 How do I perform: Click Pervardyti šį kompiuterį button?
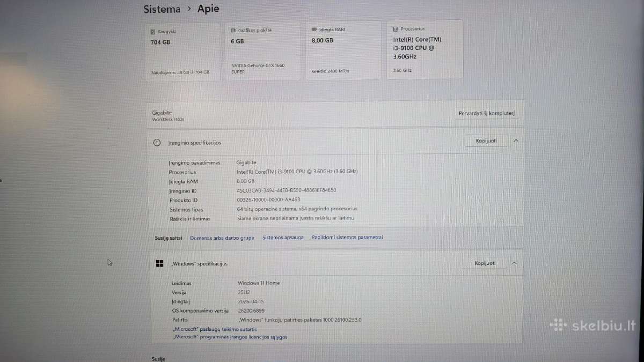click(x=487, y=113)
